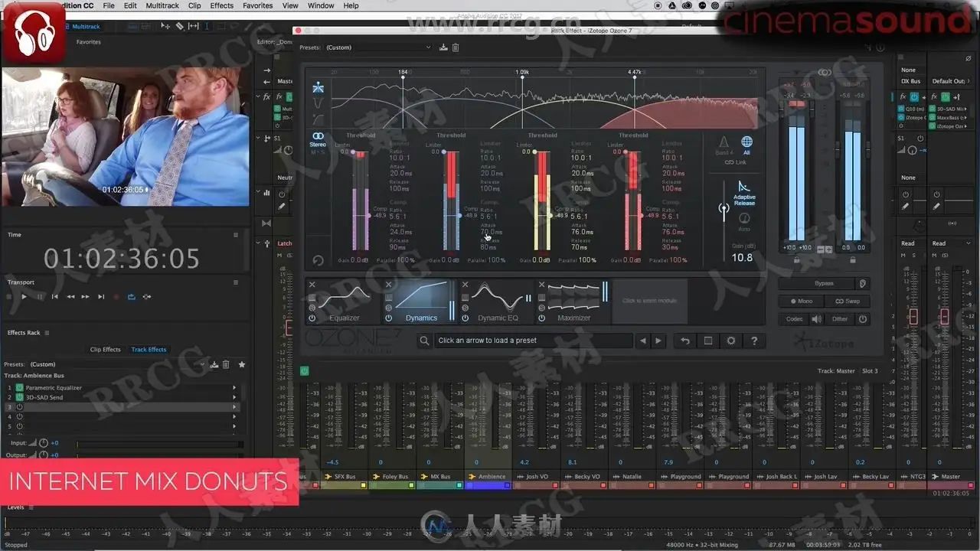The image size is (980, 551).
Task: Open the Favorites menu
Action: pyautogui.click(x=258, y=5)
